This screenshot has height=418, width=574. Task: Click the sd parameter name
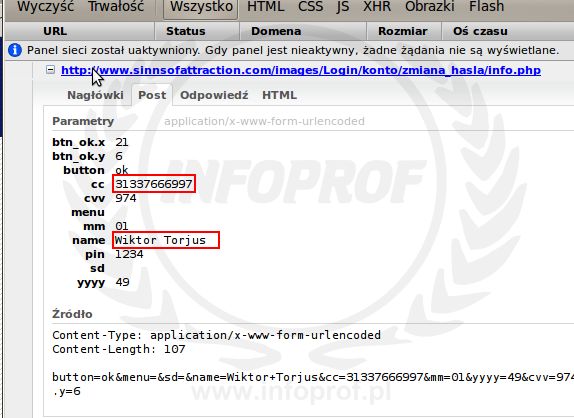[97, 268]
